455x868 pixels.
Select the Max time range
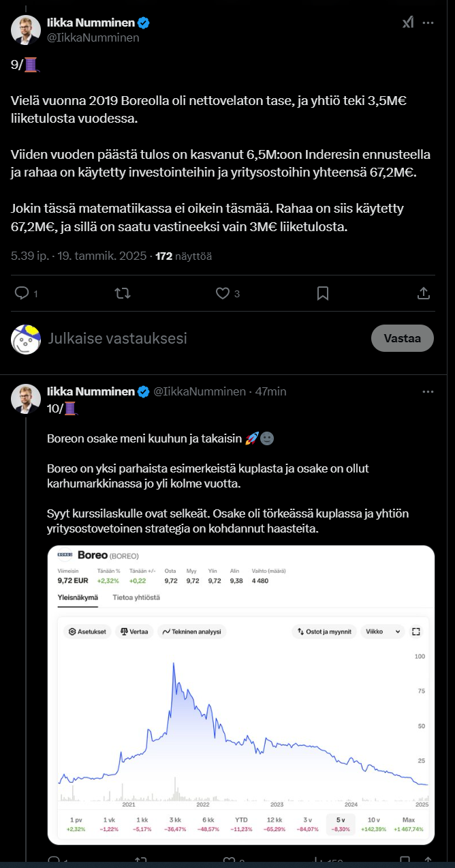409,824
